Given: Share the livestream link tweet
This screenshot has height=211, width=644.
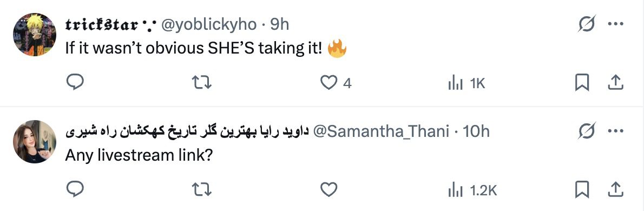Looking at the screenshot, I should [615, 189].
